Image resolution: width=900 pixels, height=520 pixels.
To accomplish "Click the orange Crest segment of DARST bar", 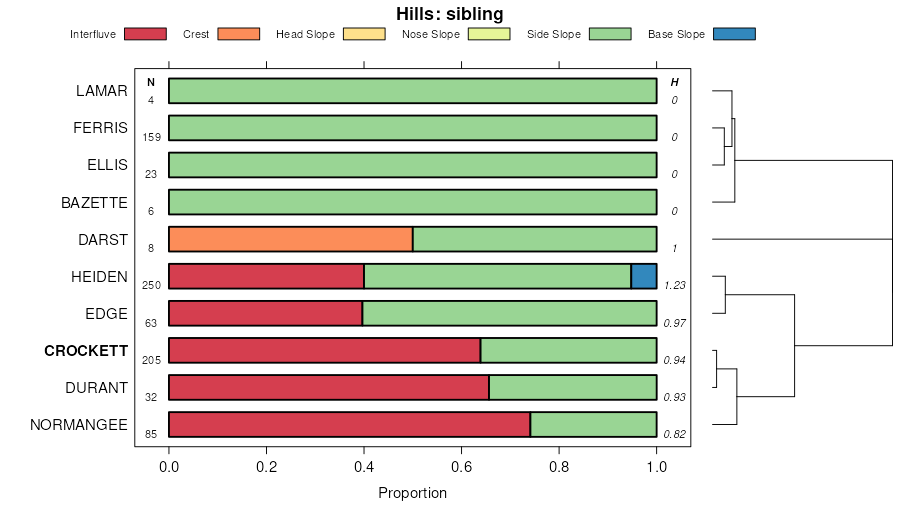I will (290, 239).
